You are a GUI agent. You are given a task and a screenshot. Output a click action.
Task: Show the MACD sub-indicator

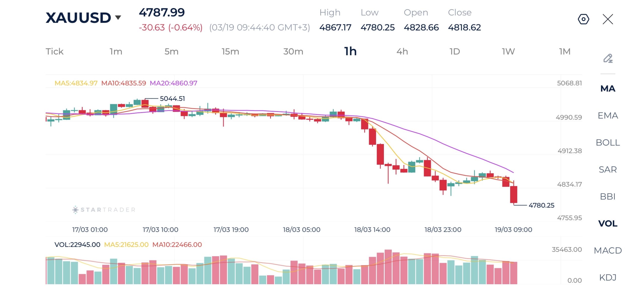point(608,250)
